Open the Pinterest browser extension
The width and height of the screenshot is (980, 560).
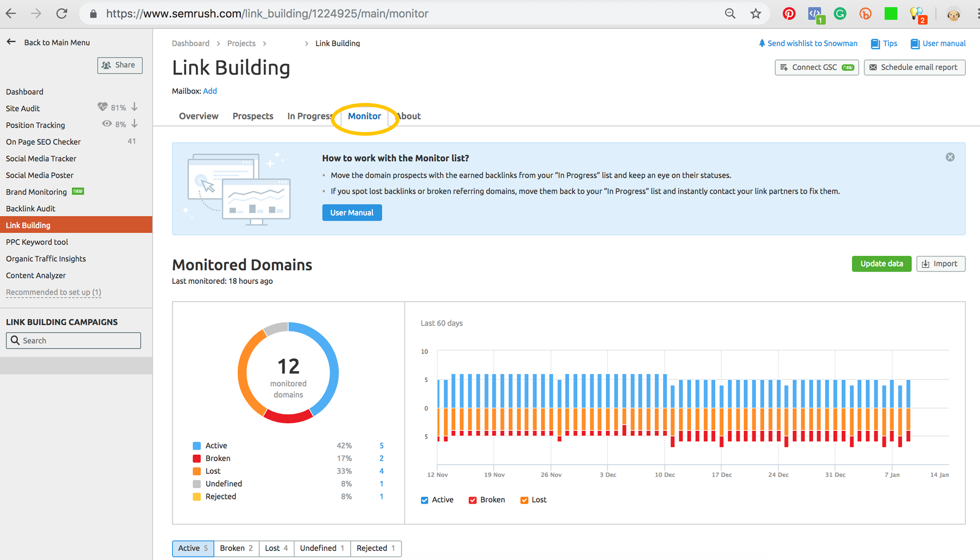point(789,14)
